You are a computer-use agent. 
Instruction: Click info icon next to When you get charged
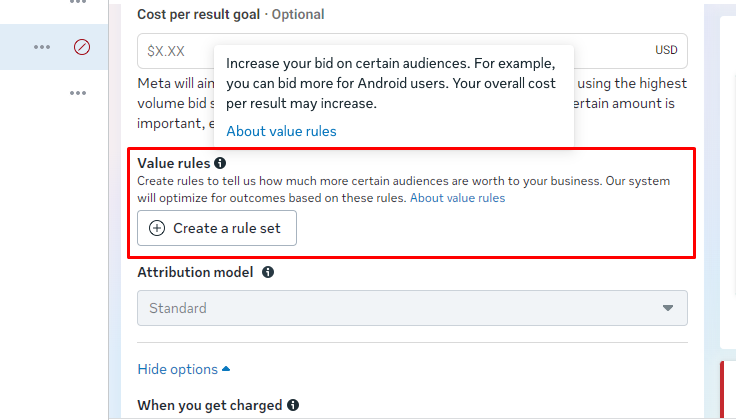tap(293, 405)
